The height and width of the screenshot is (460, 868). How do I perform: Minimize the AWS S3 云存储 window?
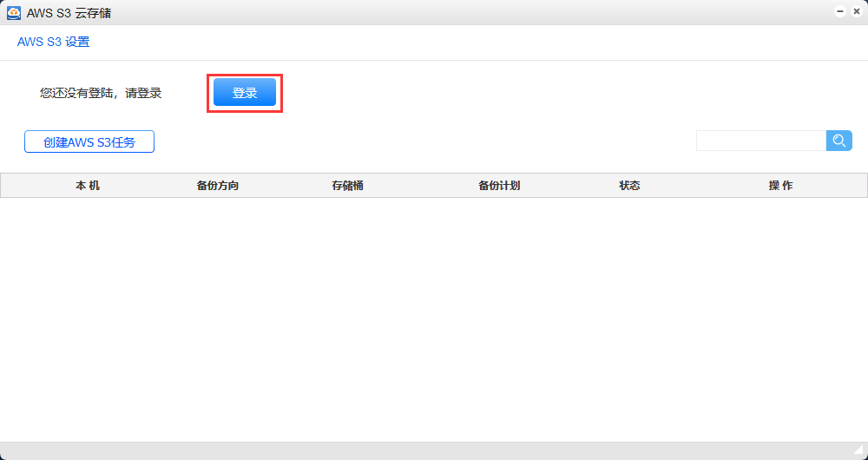pos(839,11)
